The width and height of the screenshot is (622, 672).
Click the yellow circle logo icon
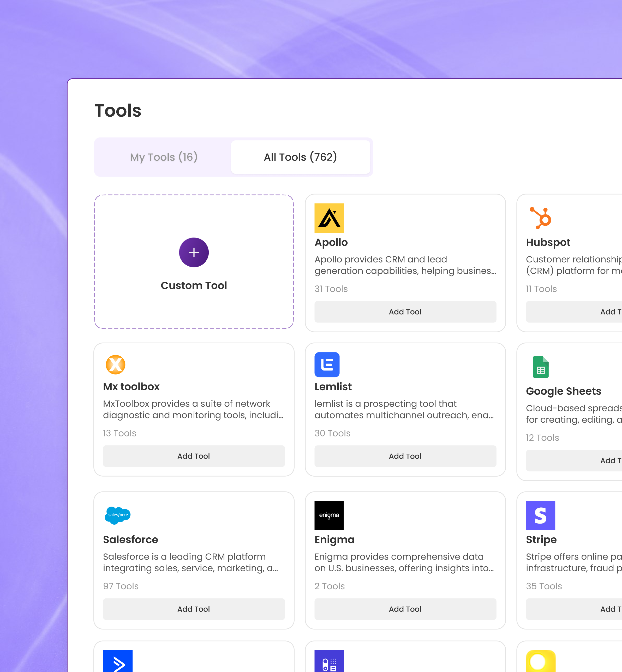pos(540,661)
